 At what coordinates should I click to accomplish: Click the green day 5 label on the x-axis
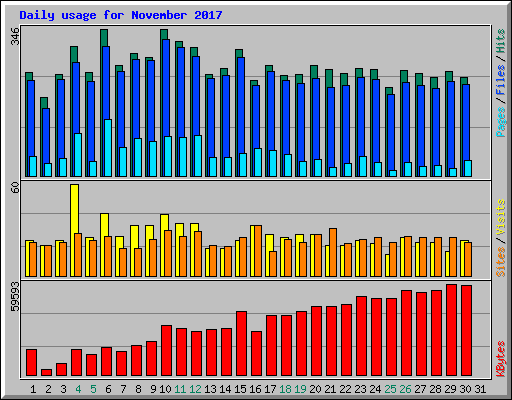click(x=93, y=389)
